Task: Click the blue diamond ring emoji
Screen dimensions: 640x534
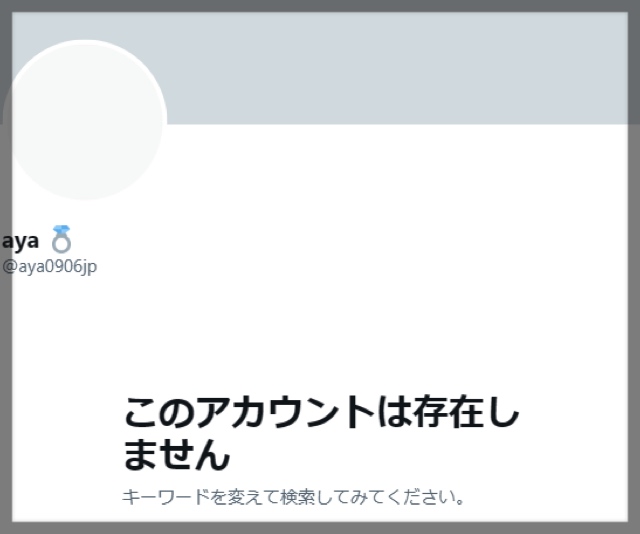Action: pyautogui.click(x=62, y=239)
